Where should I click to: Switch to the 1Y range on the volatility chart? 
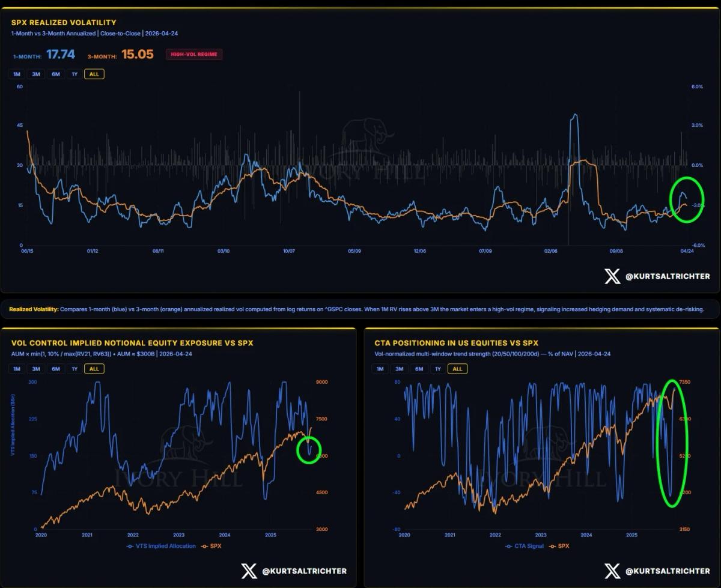[75, 73]
